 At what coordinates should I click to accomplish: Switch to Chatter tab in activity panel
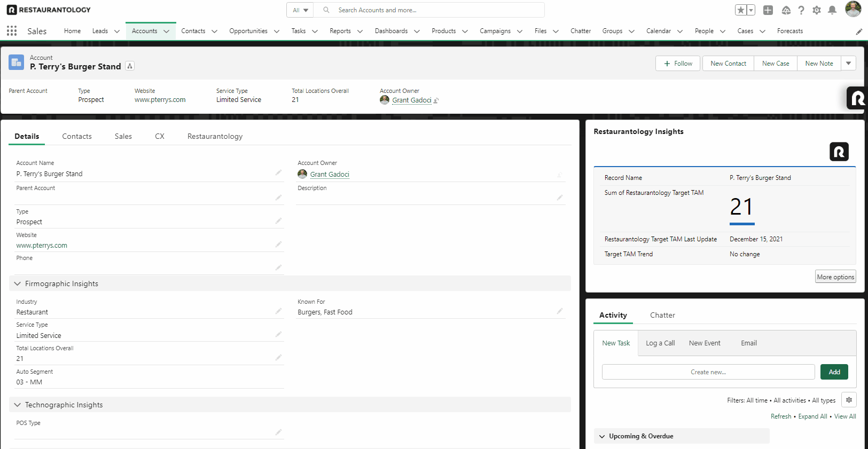click(x=662, y=315)
